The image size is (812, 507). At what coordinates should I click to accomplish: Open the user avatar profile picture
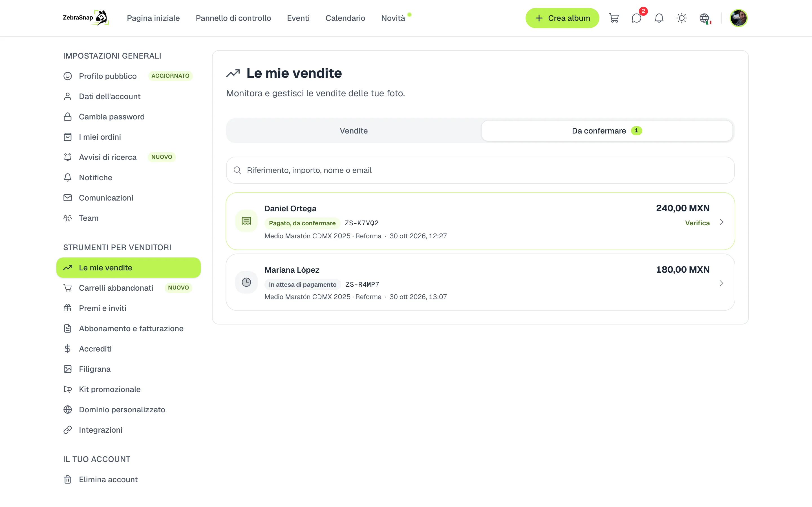pyautogui.click(x=738, y=18)
